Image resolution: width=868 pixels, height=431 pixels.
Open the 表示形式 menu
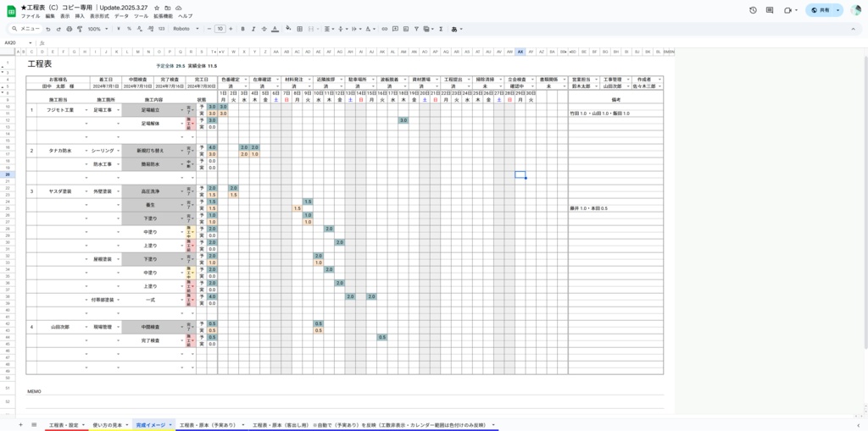click(99, 17)
